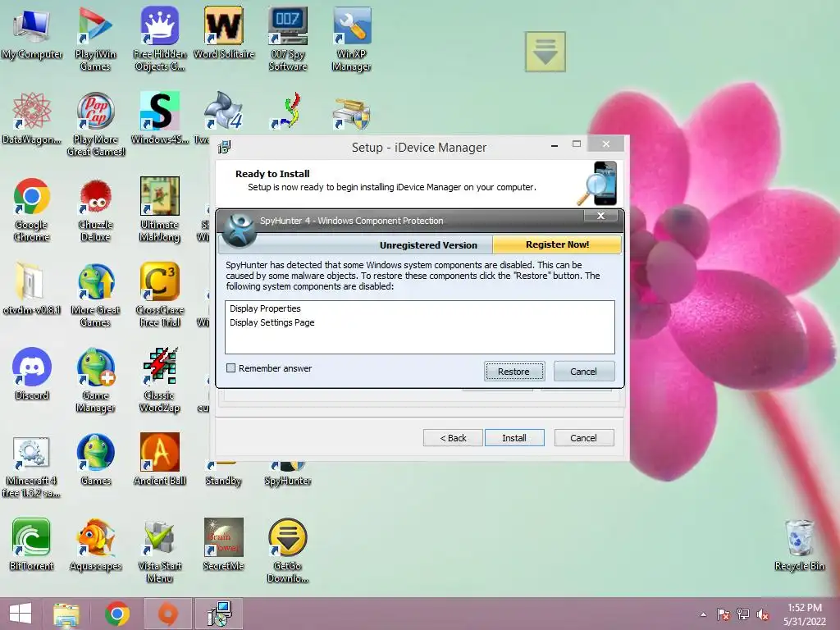The height and width of the screenshot is (630, 840).
Task: Go Back in iDevice Manager setup
Action: tap(453, 438)
